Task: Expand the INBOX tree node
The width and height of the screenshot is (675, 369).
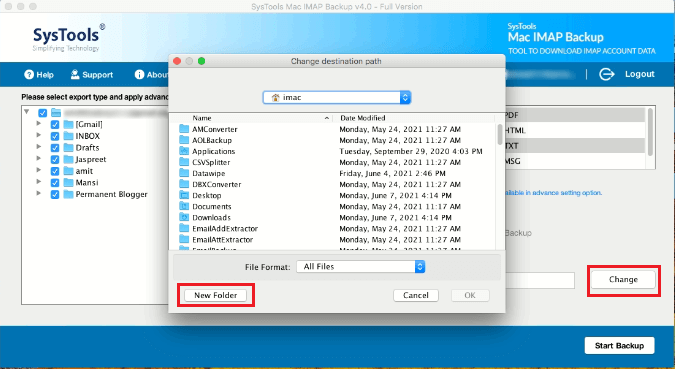Action: [x=39, y=135]
